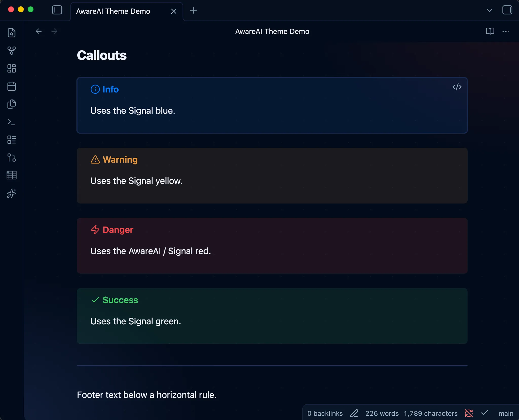The image size is (519, 420).
Task: Open today's daily note calendar icon
Action: [12, 86]
